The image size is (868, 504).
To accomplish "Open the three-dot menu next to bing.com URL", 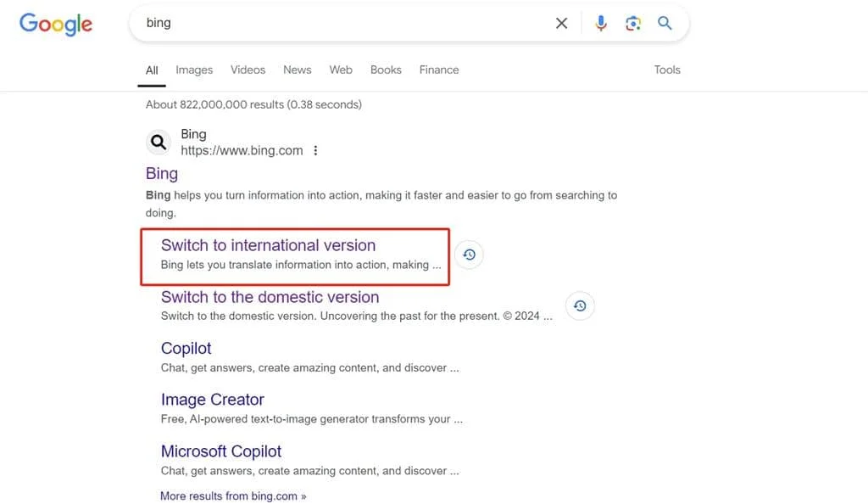I will [315, 151].
